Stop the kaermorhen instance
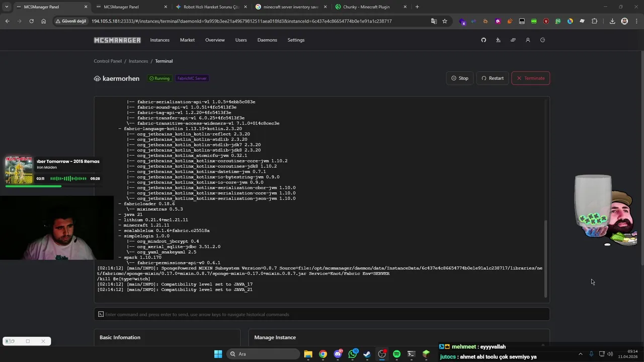 [460, 78]
